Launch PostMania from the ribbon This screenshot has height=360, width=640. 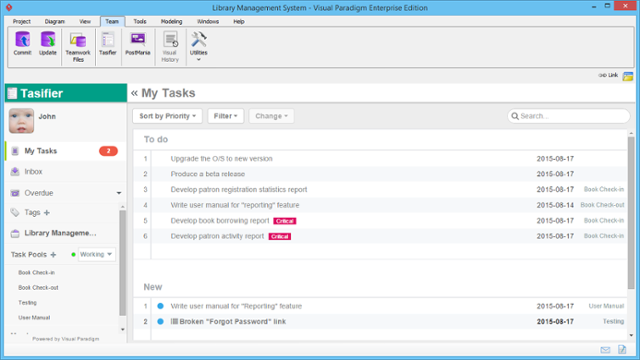[138, 44]
